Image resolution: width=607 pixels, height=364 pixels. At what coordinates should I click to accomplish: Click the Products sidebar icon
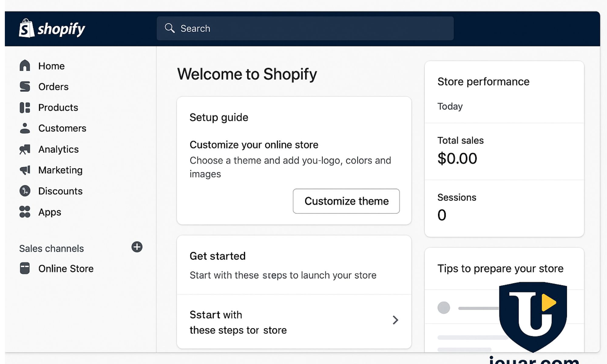(25, 107)
